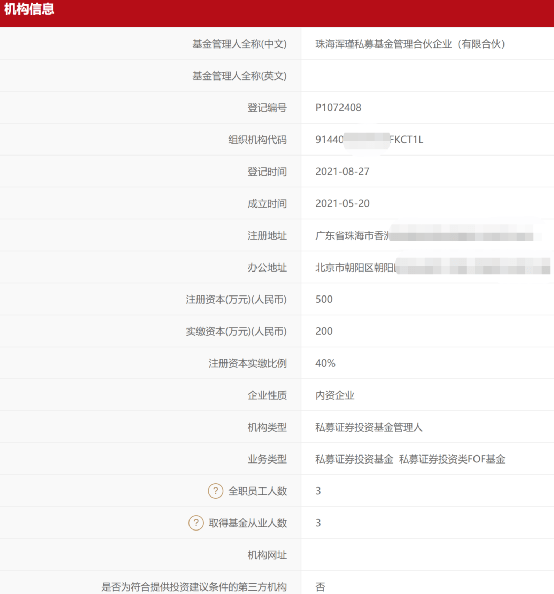Click the 否 value for third-party institution

pyautogui.click(x=320, y=587)
